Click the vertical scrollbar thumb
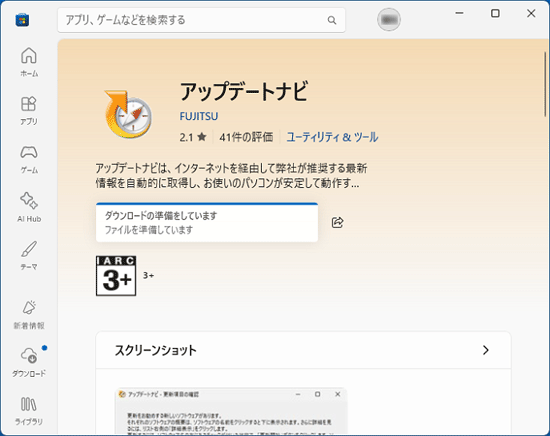This screenshot has height=436, width=550. tap(545, 84)
